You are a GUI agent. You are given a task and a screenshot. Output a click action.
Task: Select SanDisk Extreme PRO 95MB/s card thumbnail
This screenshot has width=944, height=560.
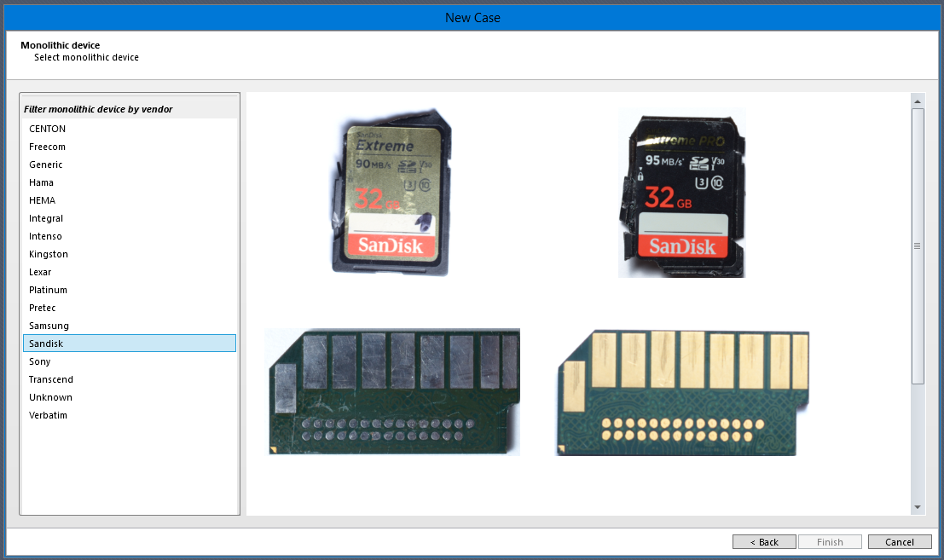tap(681, 193)
